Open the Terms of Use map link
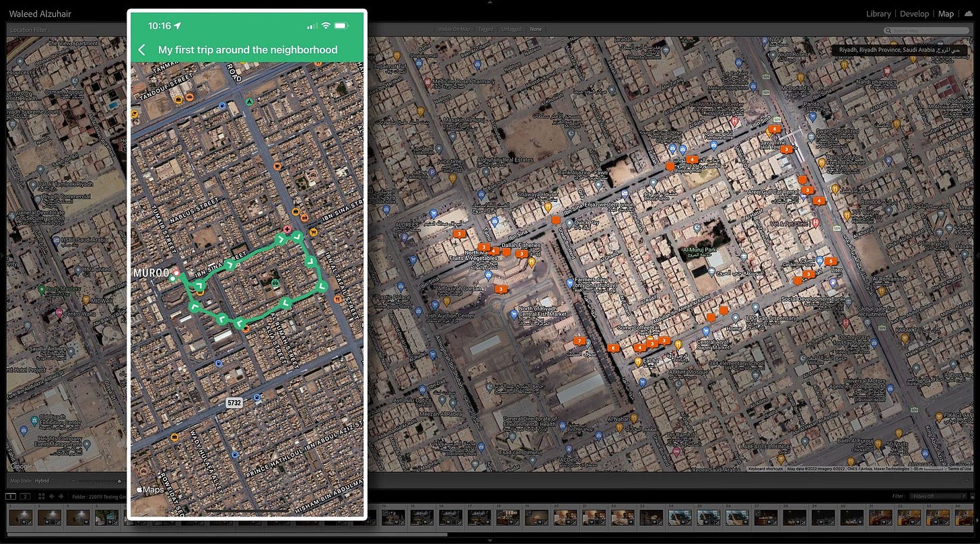980x544 pixels. pyautogui.click(x=958, y=469)
